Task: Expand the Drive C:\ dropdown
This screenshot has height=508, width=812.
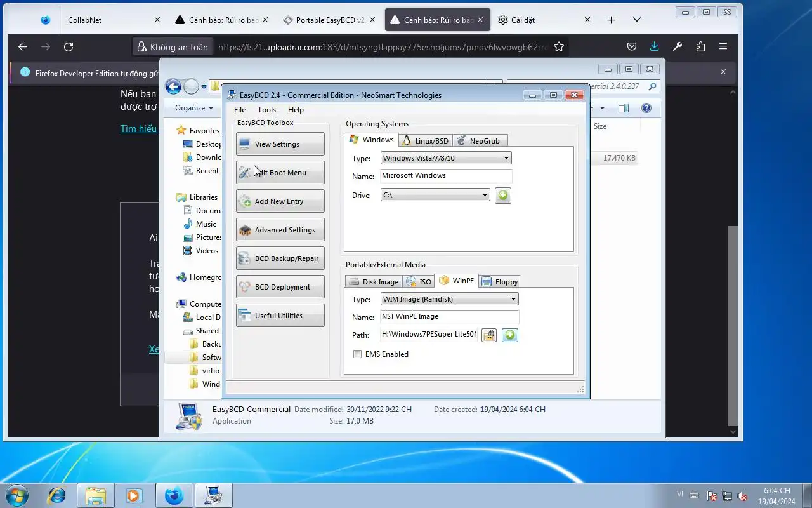Action: [x=435, y=195]
